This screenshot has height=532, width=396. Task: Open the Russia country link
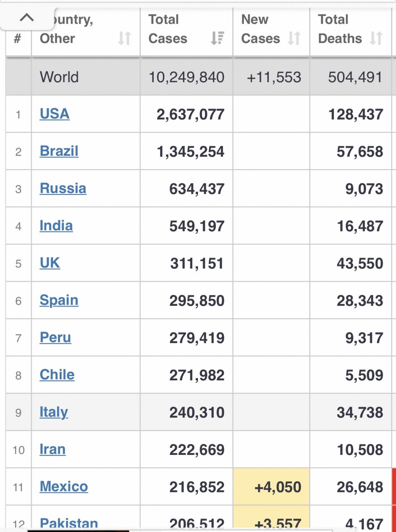click(x=63, y=188)
